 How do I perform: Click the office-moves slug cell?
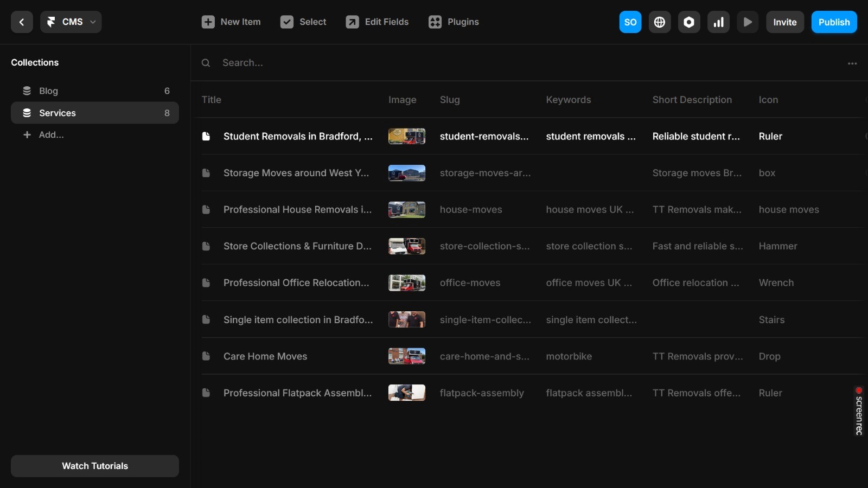tap(470, 282)
